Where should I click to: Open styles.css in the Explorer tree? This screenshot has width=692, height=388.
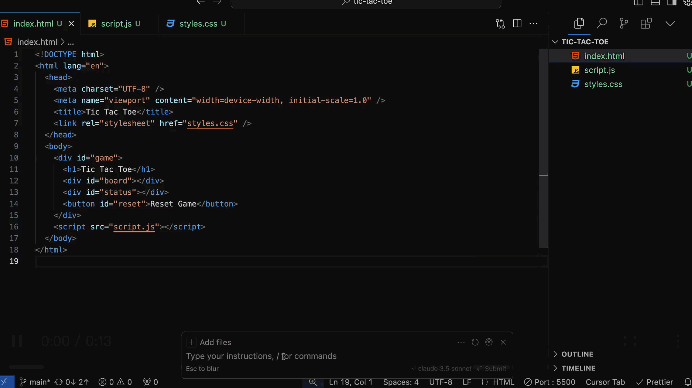click(x=603, y=84)
